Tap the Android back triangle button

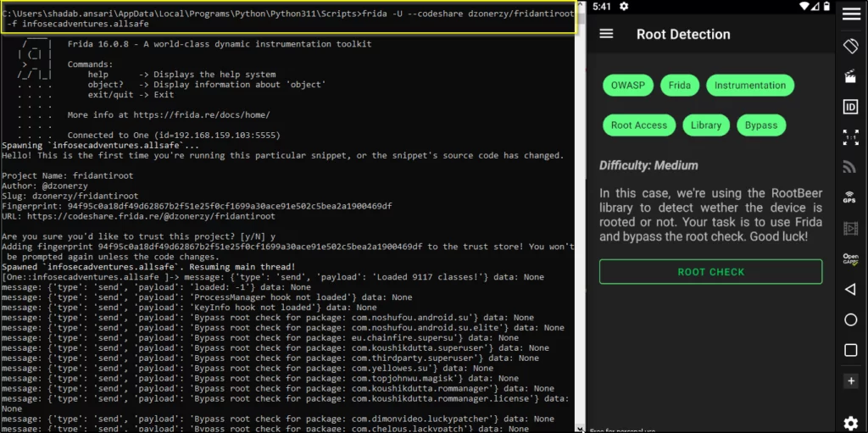tap(851, 289)
